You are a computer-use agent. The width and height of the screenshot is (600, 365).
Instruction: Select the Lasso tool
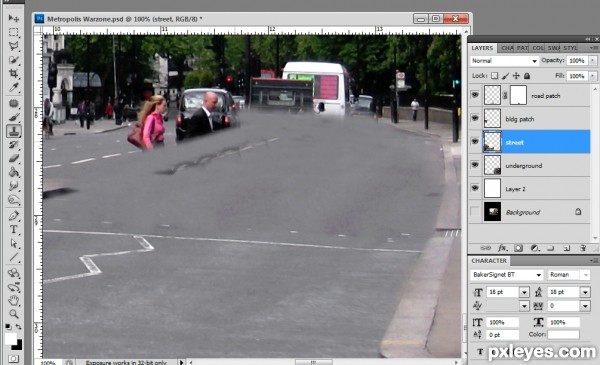click(14, 46)
